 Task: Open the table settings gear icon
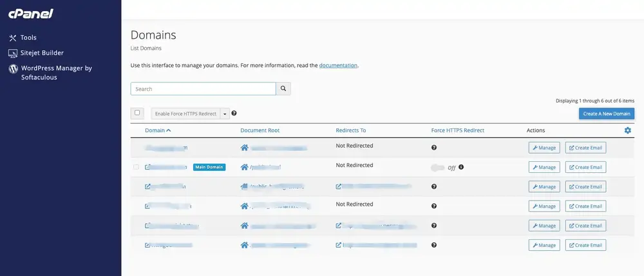click(x=627, y=130)
